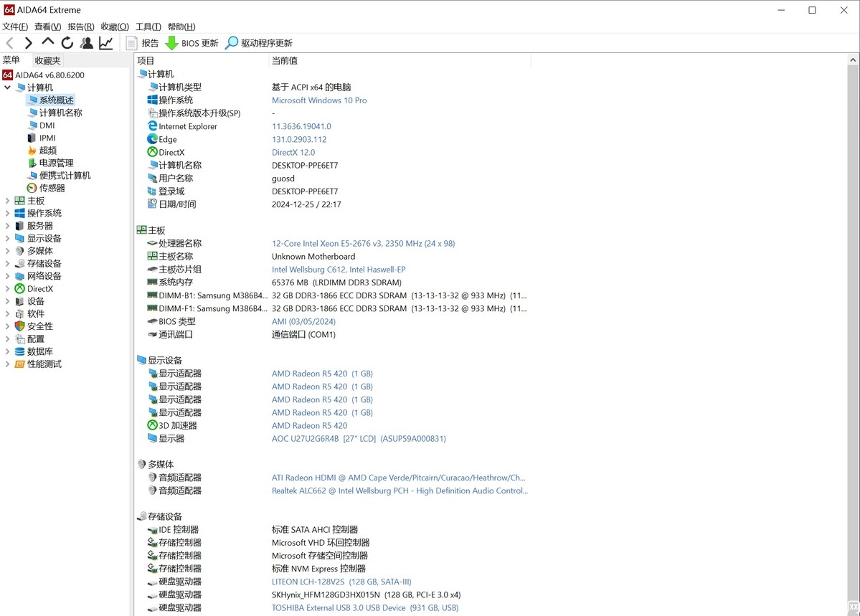Collapse the 计算机 tree node
This screenshot has height=616, width=860.
(7, 87)
